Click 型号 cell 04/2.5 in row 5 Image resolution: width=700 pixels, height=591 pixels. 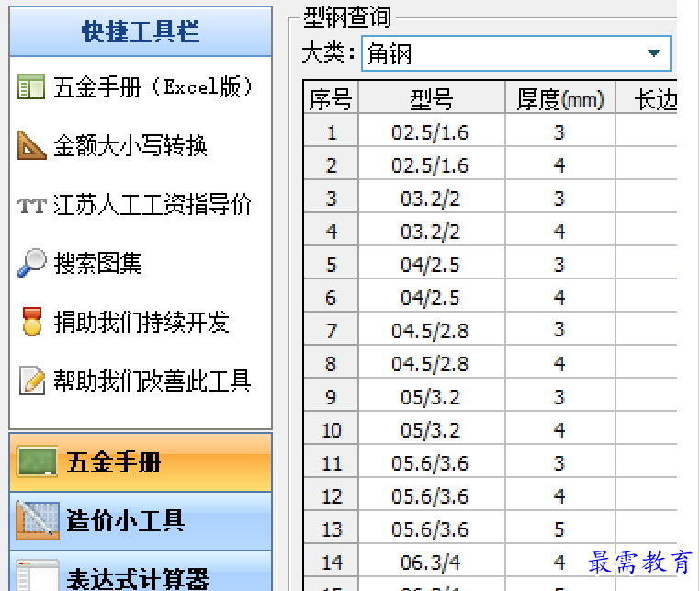pos(432,262)
